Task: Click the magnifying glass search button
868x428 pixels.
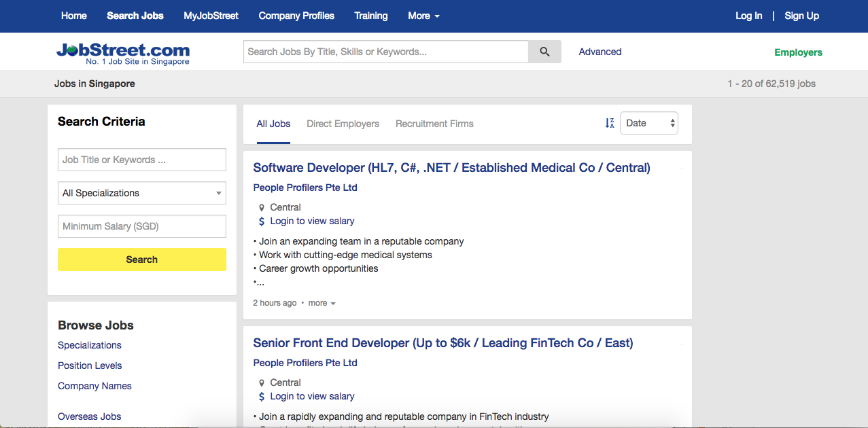Action: pyautogui.click(x=544, y=52)
